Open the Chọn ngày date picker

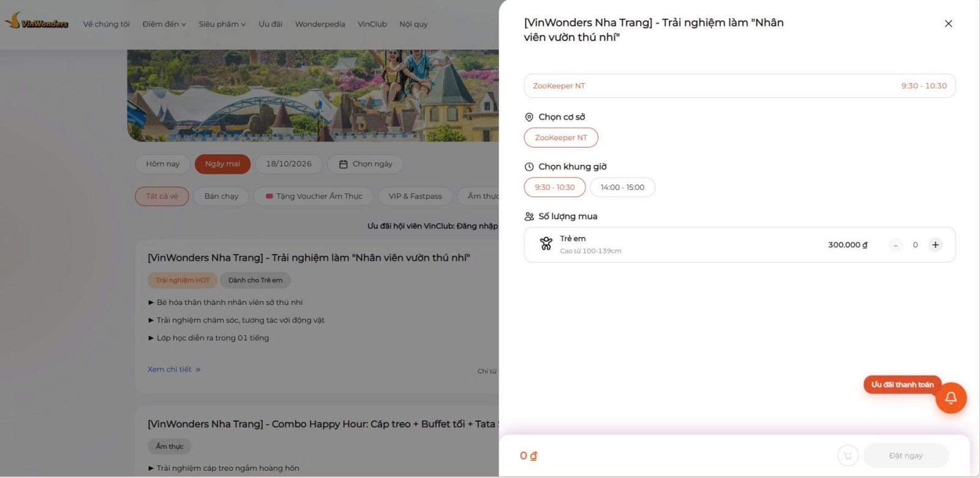(365, 164)
